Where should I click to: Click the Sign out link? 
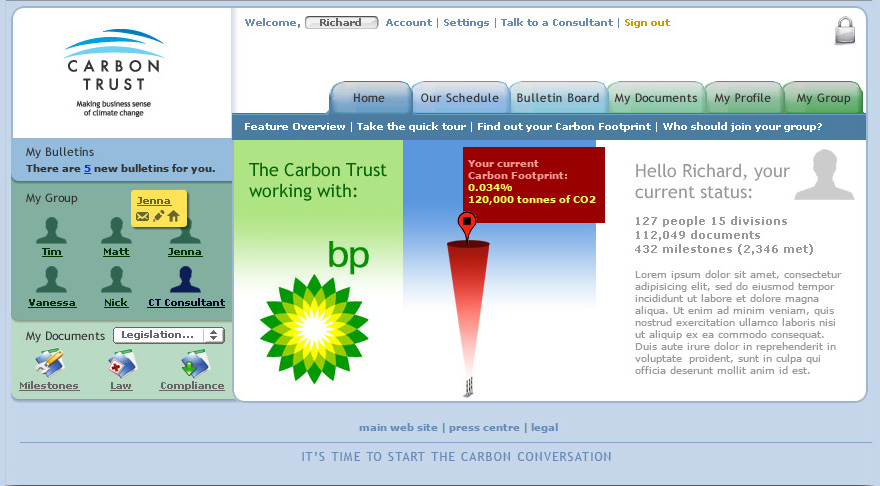tap(647, 22)
